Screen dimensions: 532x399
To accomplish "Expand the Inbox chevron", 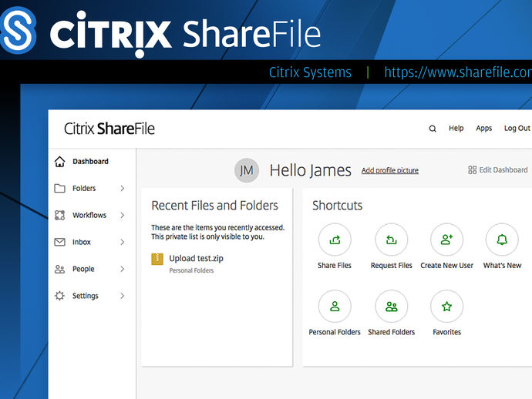I will coord(123,242).
